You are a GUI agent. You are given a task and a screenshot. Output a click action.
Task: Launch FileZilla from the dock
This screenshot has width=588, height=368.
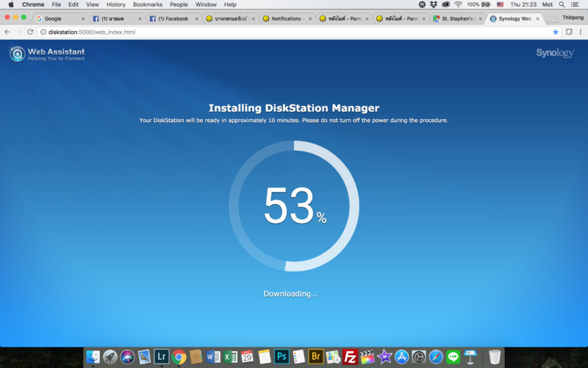pyautogui.click(x=350, y=357)
